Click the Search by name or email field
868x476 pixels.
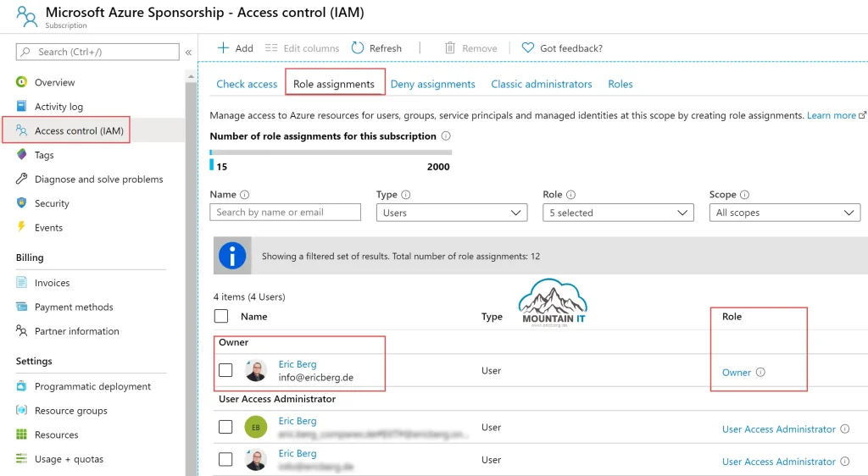[285, 213]
